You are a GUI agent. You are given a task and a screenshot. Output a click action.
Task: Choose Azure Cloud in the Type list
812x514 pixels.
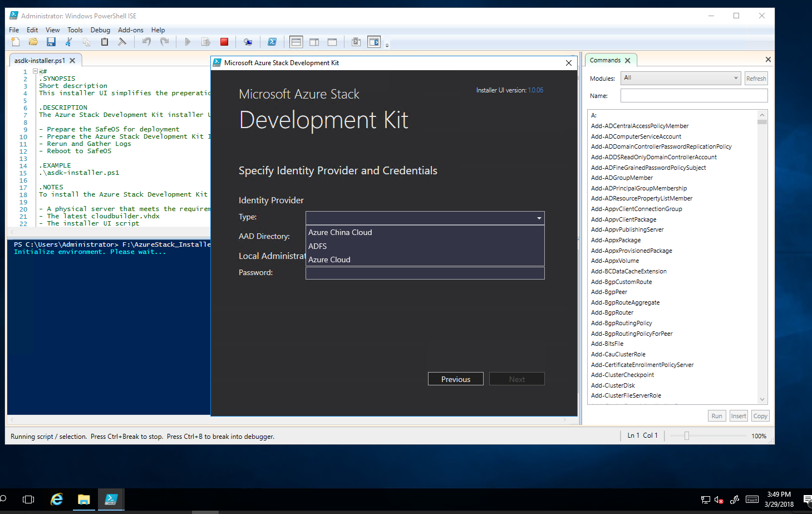[425, 260]
